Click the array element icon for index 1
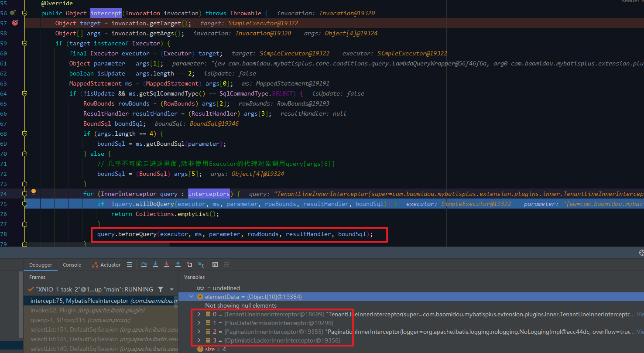The height and width of the screenshot is (353, 644). point(208,323)
